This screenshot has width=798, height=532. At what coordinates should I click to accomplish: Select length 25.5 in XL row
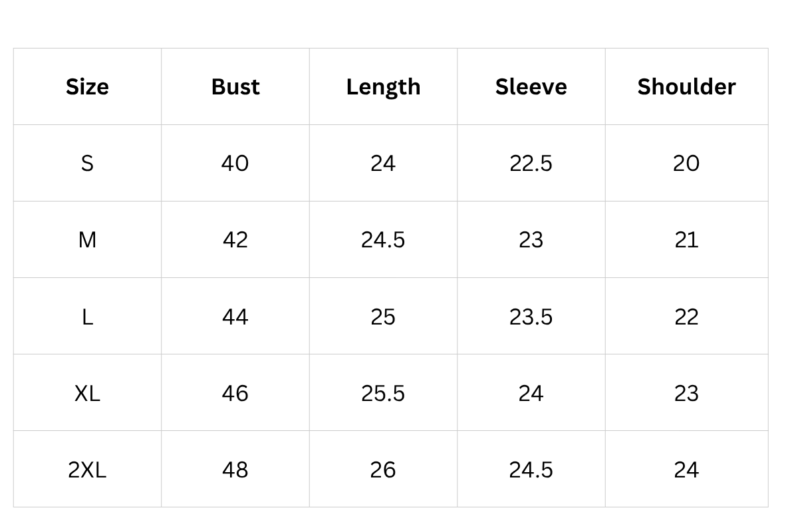point(383,394)
